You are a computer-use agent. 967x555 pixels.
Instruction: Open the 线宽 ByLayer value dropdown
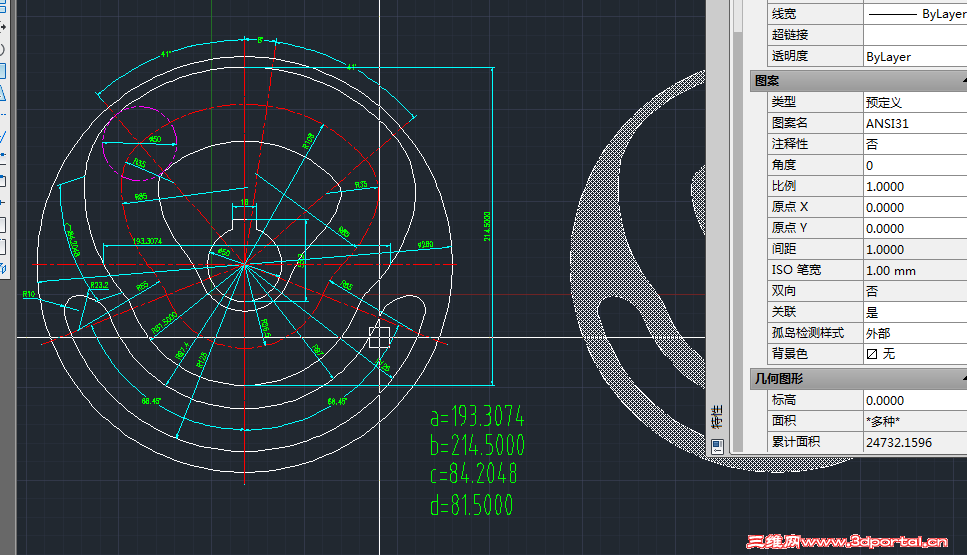(x=915, y=14)
